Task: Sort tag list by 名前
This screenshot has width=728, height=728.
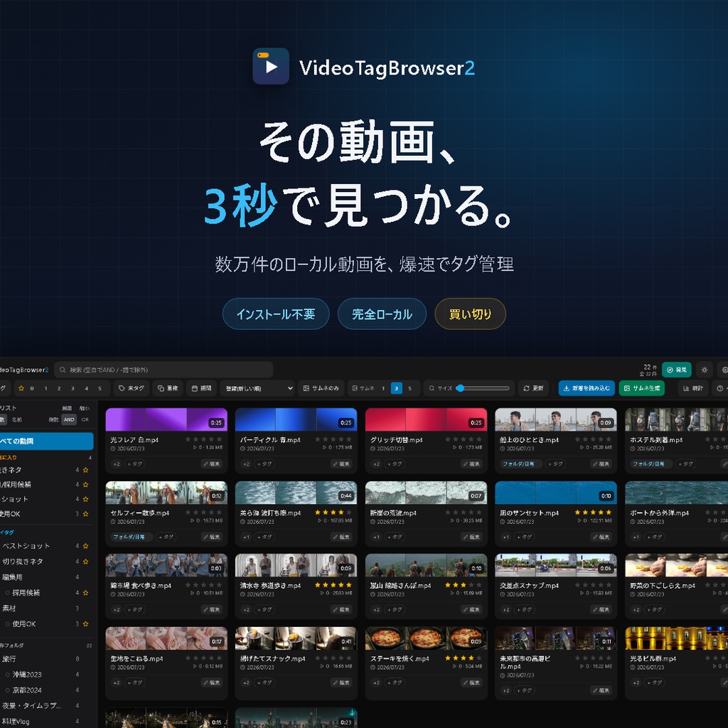Action: pyautogui.click(x=17, y=419)
